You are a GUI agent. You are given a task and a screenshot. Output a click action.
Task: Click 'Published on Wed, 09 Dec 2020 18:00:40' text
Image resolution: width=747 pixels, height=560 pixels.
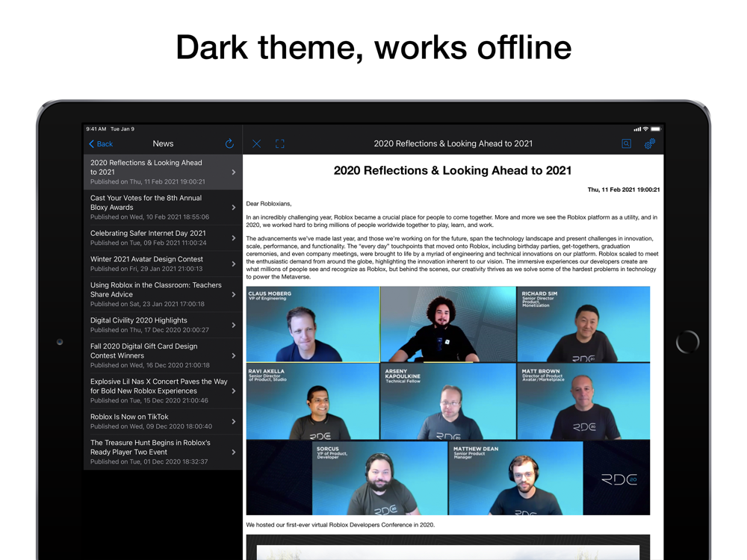[151, 426]
